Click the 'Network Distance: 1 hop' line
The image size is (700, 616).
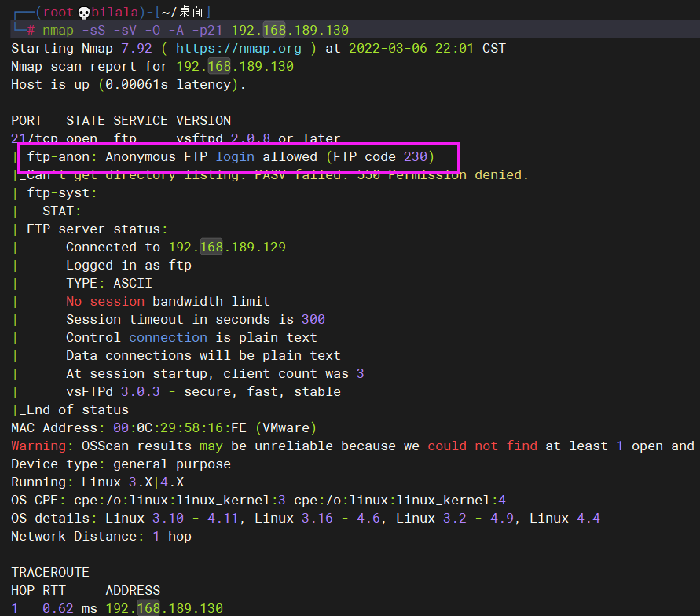pyautogui.click(x=101, y=536)
